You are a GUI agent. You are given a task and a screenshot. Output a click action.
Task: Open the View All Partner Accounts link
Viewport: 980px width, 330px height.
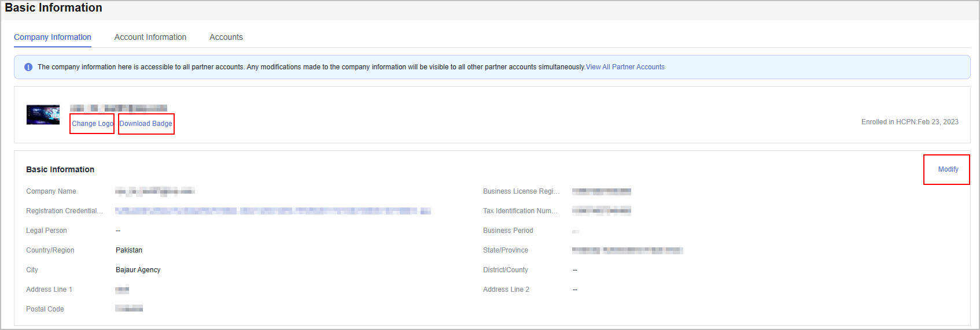coord(625,67)
